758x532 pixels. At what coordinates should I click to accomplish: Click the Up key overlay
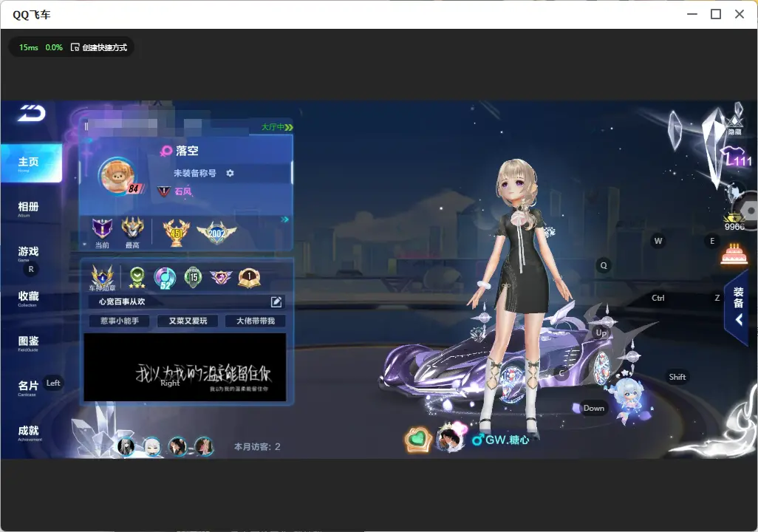(x=601, y=332)
